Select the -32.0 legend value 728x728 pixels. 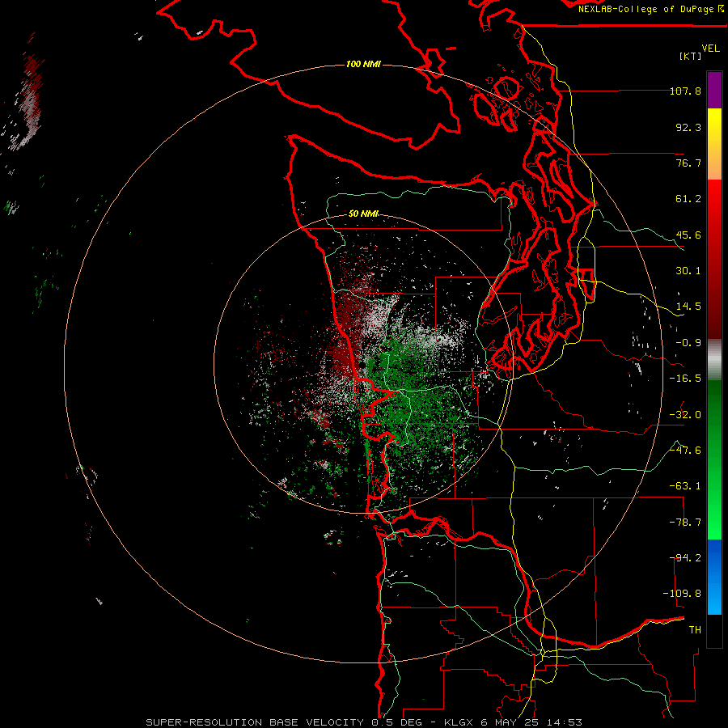click(x=685, y=415)
